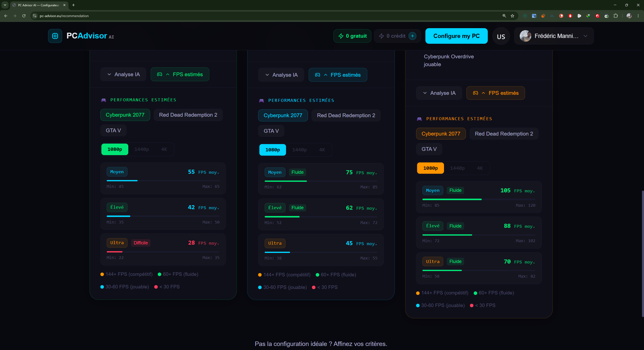644x350 pixels.
Task: Click controller icon beside green PERFORMANCES ESTIMÉES
Action: coord(104,100)
